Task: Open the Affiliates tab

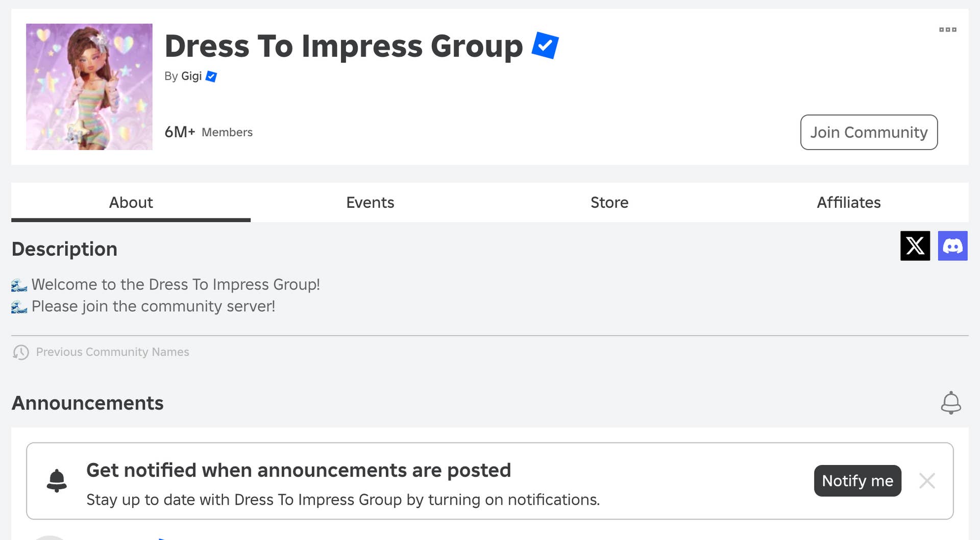Action: click(848, 203)
